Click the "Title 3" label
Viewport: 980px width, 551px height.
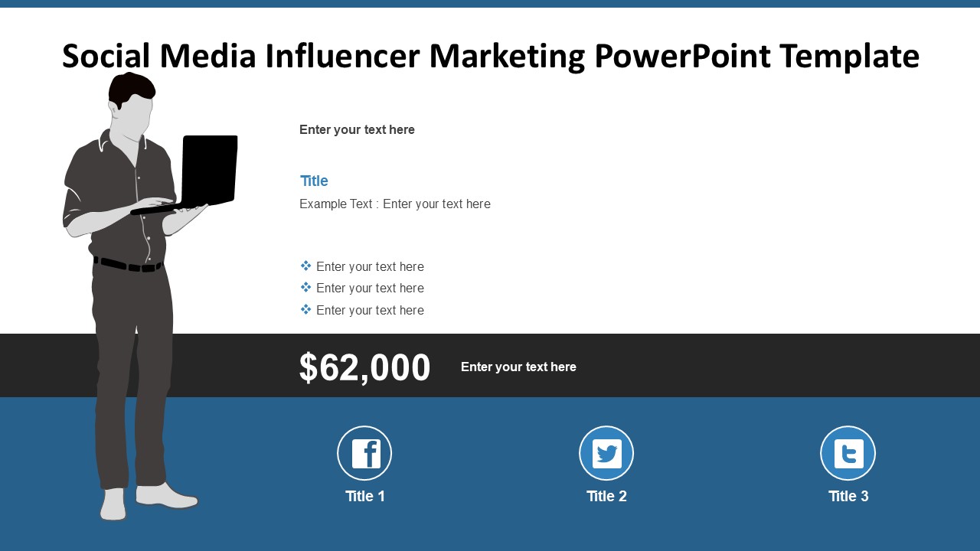(x=848, y=497)
